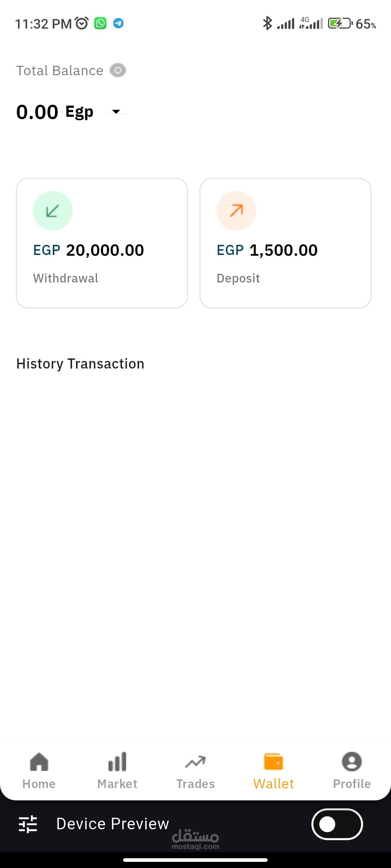Open the Withdrawal card
This screenshot has height=868, width=391.
coord(102,243)
